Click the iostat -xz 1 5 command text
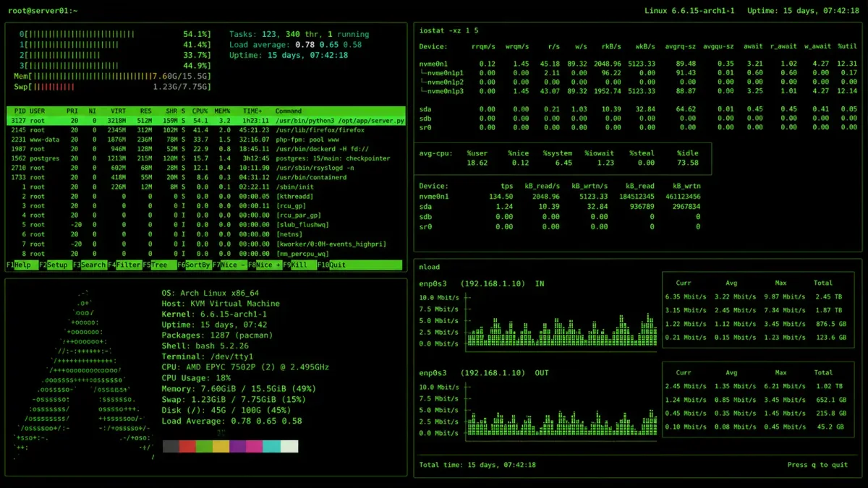Screen dimensions: 868x488 point(448,30)
